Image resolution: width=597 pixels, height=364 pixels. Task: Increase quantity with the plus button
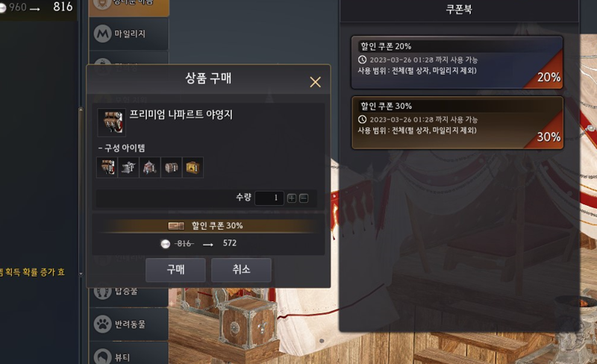(x=292, y=198)
